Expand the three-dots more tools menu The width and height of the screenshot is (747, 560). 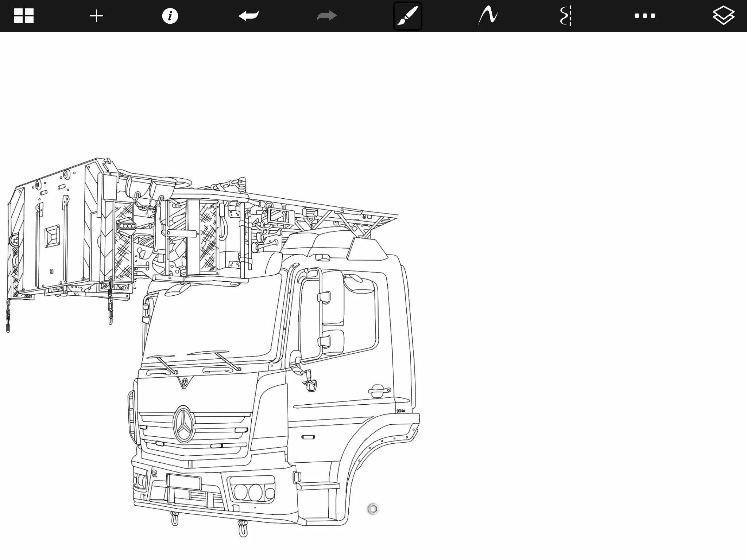tap(645, 16)
